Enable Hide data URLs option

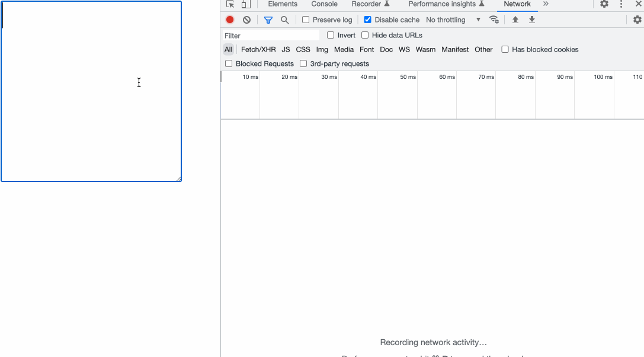[x=365, y=35]
